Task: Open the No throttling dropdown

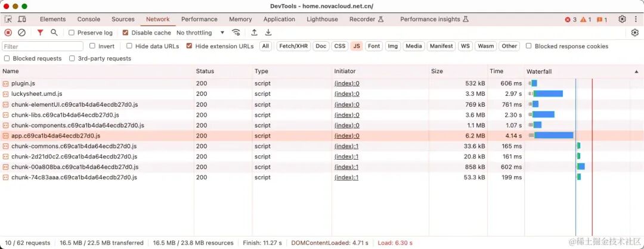Action: point(200,32)
